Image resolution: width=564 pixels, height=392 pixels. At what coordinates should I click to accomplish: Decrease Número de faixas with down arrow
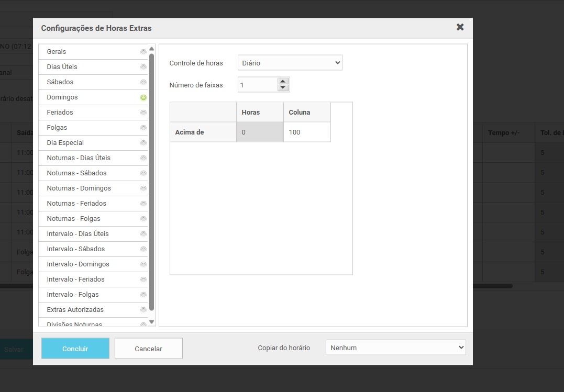283,88
